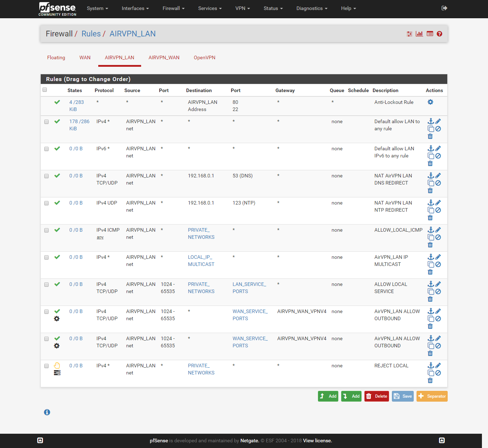Click the footer left scroll-to-top icon

[x=40, y=441]
